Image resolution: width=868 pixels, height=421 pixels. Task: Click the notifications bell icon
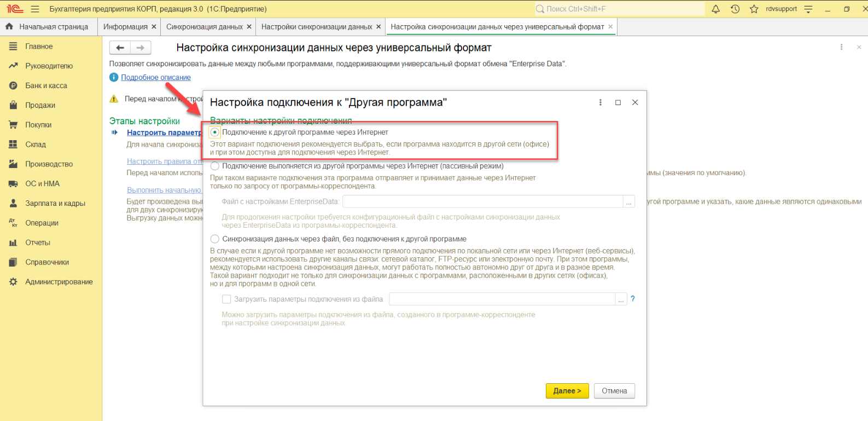715,9
